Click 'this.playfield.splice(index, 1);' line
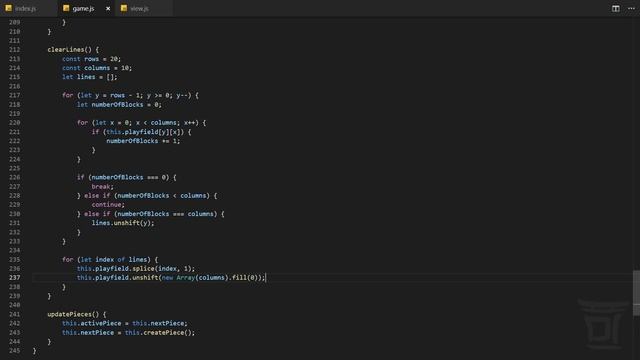 136,268
